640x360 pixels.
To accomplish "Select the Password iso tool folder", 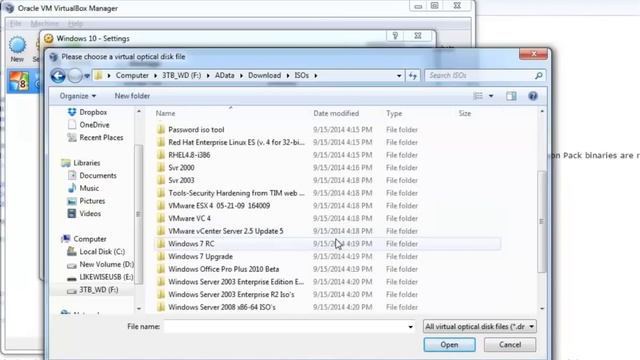I will 196,129.
